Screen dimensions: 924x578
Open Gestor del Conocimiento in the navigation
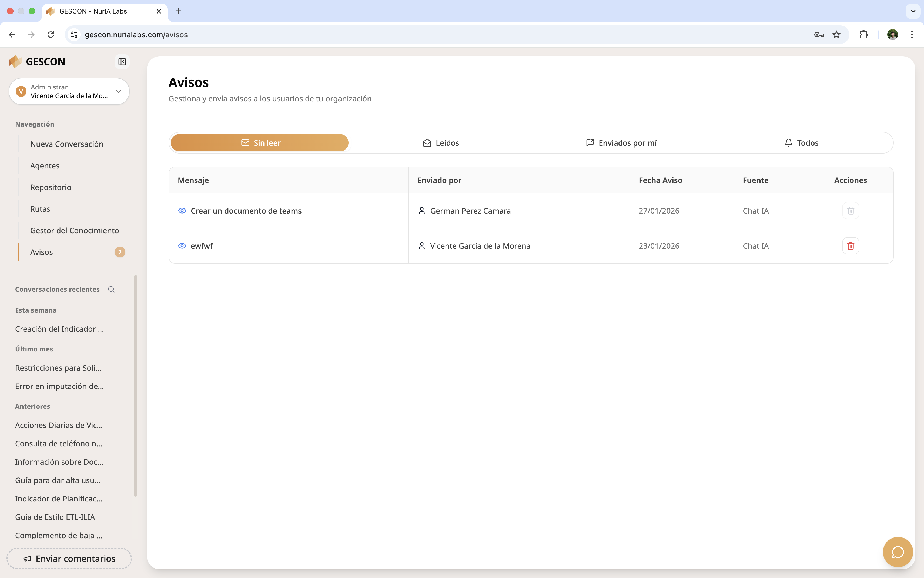pyautogui.click(x=75, y=231)
